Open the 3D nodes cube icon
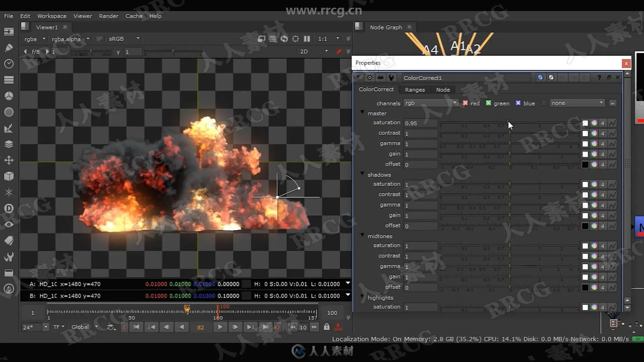644x362 pixels. 9,176
